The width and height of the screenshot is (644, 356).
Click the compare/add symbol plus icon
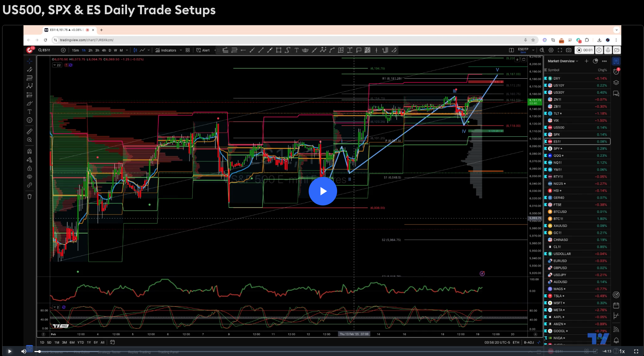click(x=63, y=50)
